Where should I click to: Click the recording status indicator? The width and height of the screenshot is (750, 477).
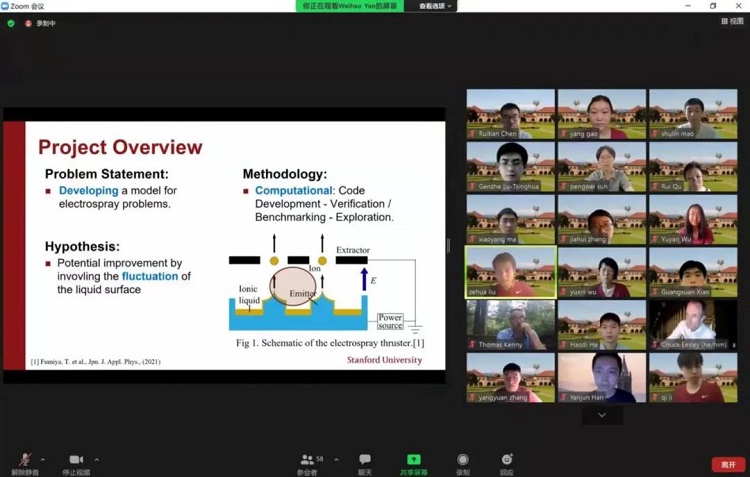40,23
